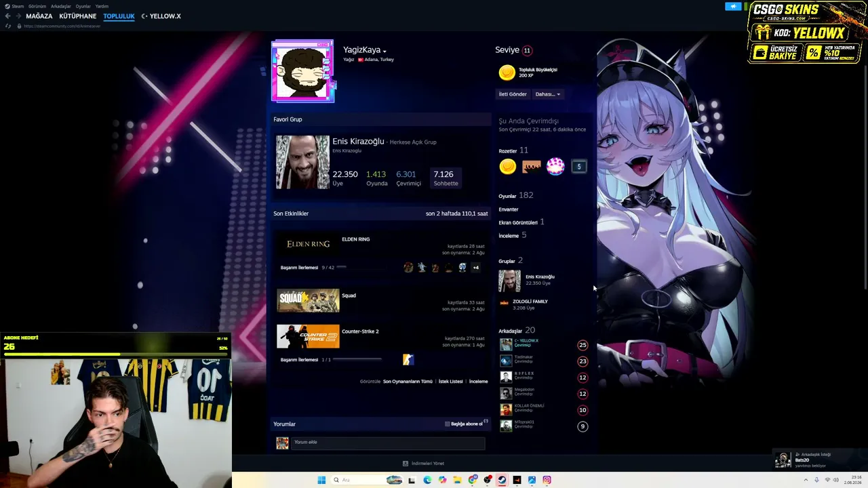Open the Squad game thumbnail
The height and width of the screenshot is (488, 868).
click(308, 301)
